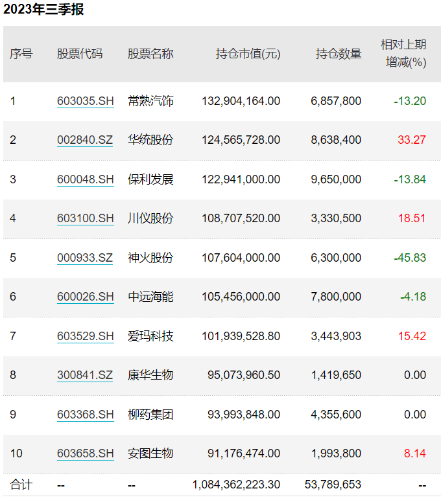Open stock code link 603035.SH

85,101
